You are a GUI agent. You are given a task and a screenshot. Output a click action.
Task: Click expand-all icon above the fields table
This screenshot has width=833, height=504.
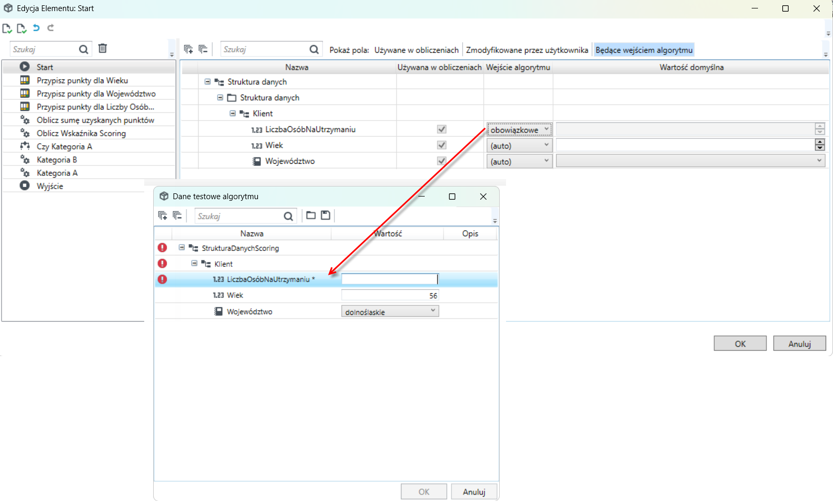point(188,49)
